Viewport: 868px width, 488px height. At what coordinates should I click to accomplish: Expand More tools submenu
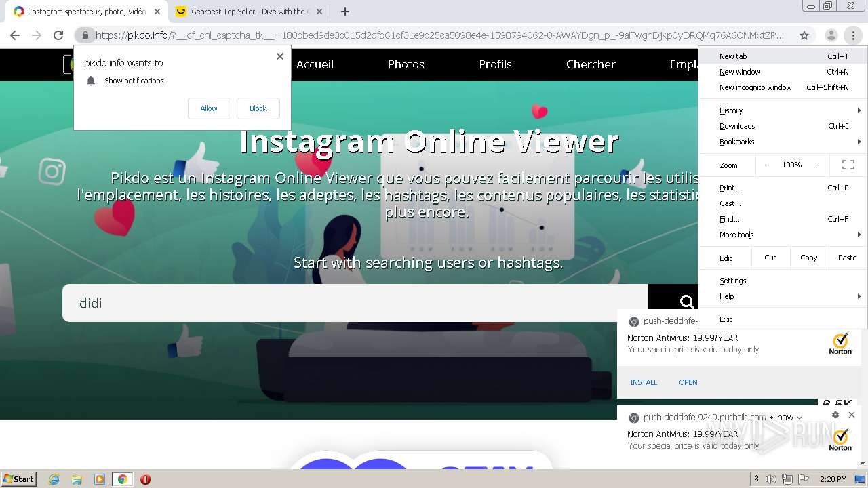[783, 235]
